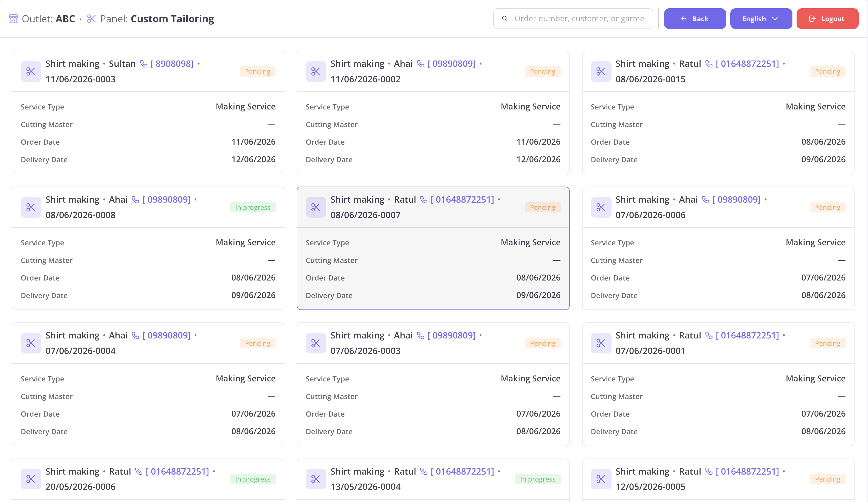Click In progress badge on order 20/05/2026-0006

pyautogui.click(x=253, y=479)
